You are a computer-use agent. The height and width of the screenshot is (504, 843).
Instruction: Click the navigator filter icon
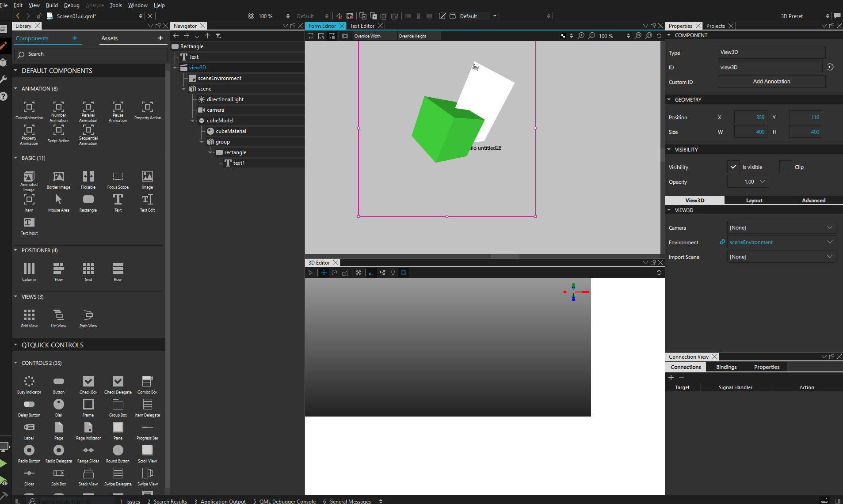point(218,36)
